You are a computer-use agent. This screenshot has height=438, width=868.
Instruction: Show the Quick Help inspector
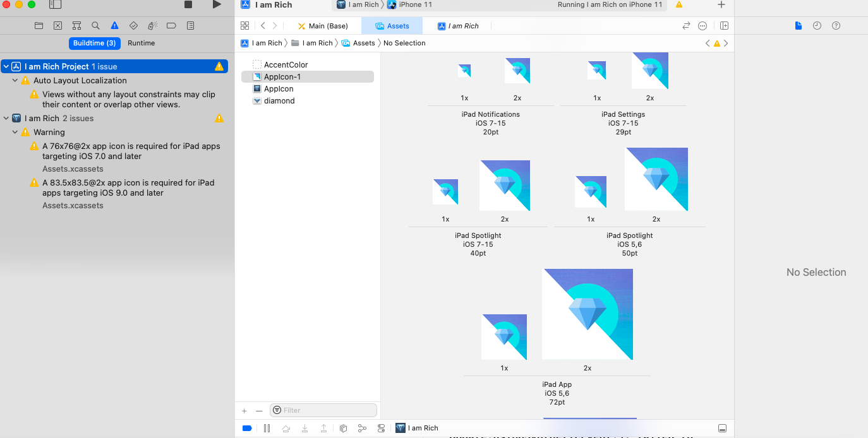836,26
